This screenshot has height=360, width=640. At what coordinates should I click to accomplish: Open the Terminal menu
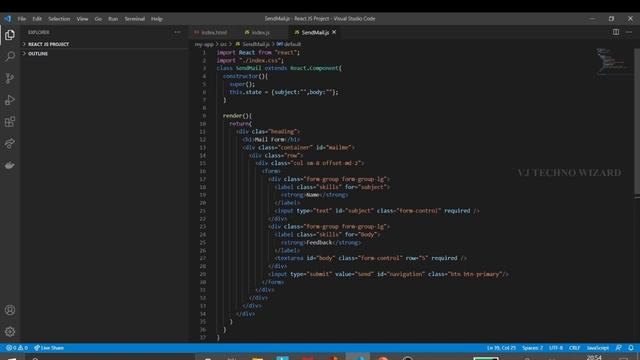(134, 19)
